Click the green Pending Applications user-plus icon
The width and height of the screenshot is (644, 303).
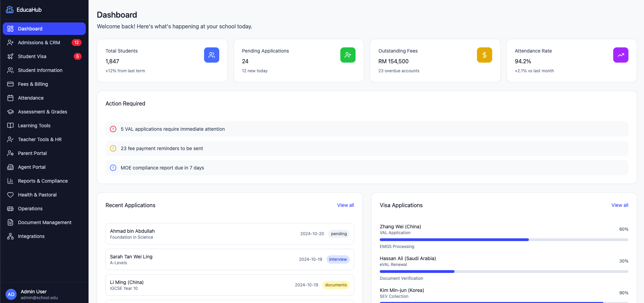(x=348, y=55)
